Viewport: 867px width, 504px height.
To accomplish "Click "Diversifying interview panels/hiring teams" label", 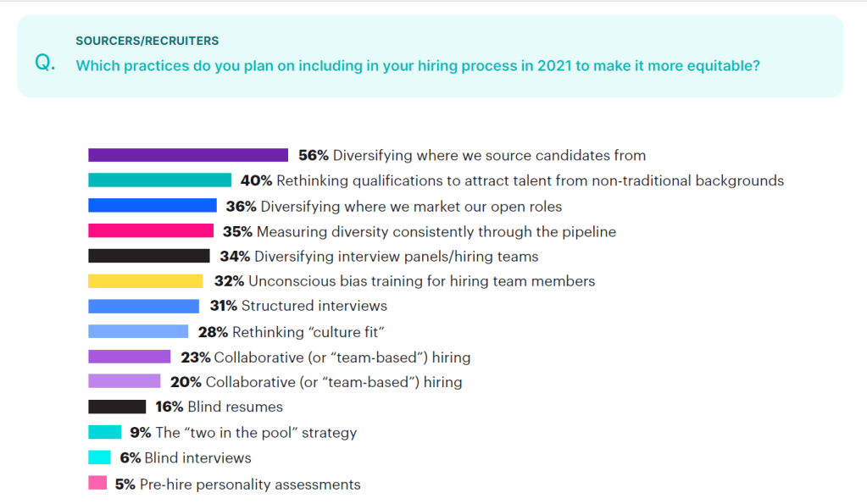I will coord(396,257).
